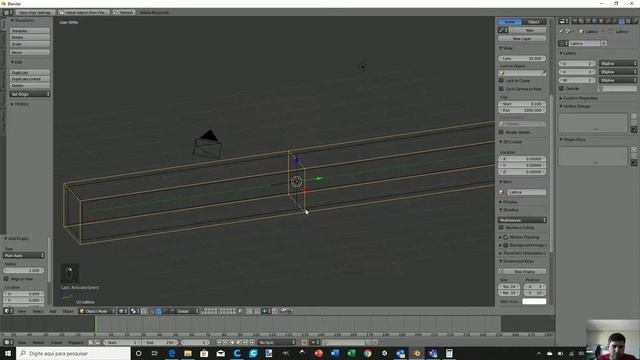Toggle the Render Border checkbox
Viewport: 640px width, 360px height.
coord(501,132)
